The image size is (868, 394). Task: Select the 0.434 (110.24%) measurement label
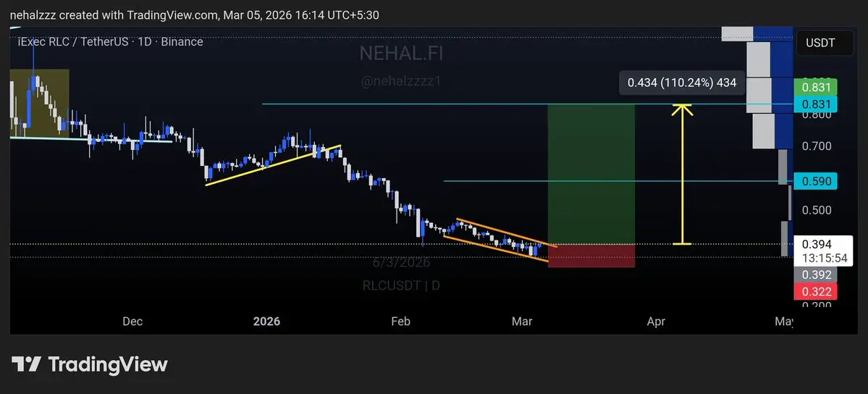tap(681, 83)
